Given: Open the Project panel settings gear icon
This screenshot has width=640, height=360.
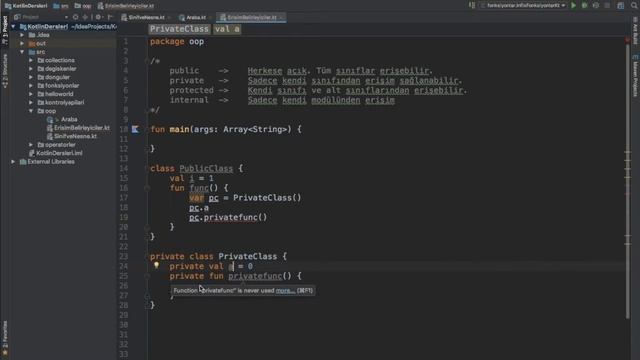Looking at the screenshot, I should click(98, 17).
